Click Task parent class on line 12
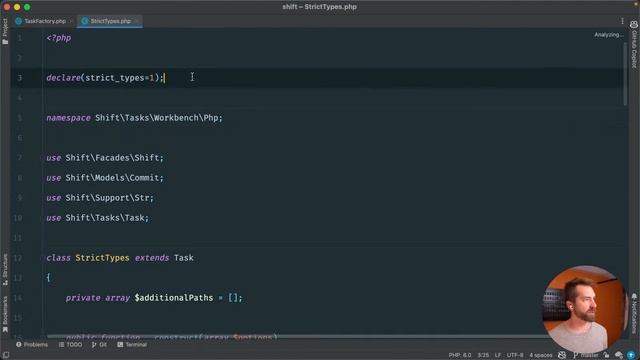 click(184, 258)
